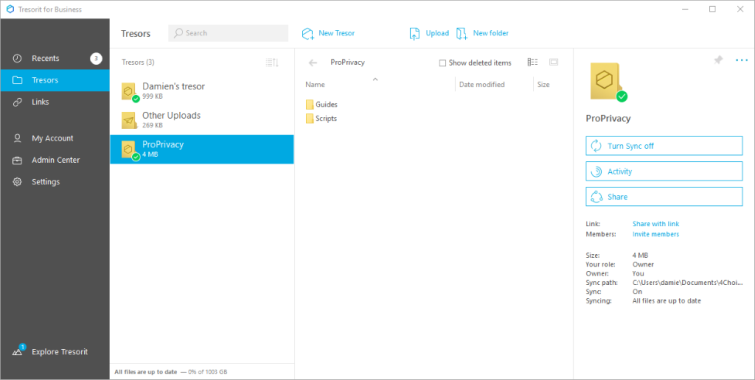755x380 pixels.
Task: Click Share with link
Action: pos(655,224)
